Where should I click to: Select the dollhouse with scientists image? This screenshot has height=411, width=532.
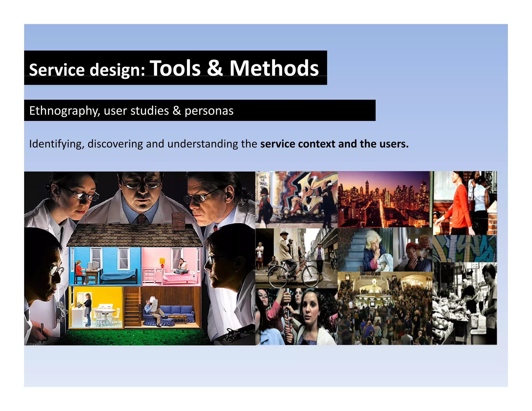(140, 258)
